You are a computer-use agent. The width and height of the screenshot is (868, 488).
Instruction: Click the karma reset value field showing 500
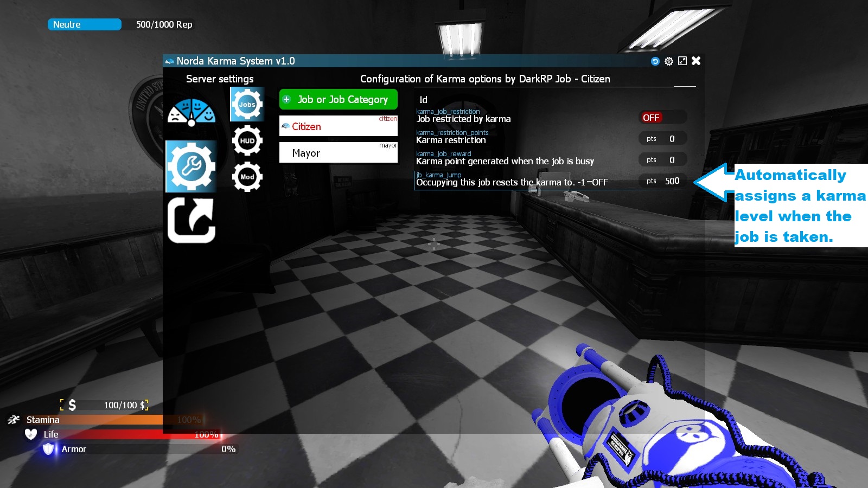(x=662, y=181)
